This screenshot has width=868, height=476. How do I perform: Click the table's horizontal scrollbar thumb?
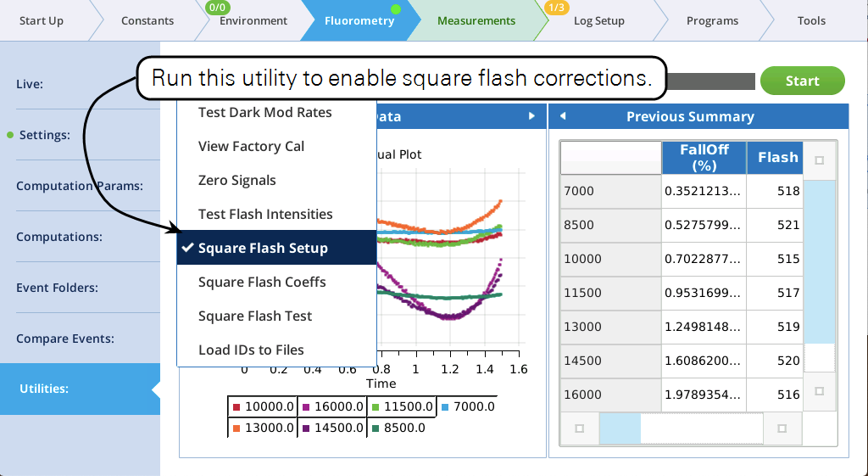[x=620, y=428]
